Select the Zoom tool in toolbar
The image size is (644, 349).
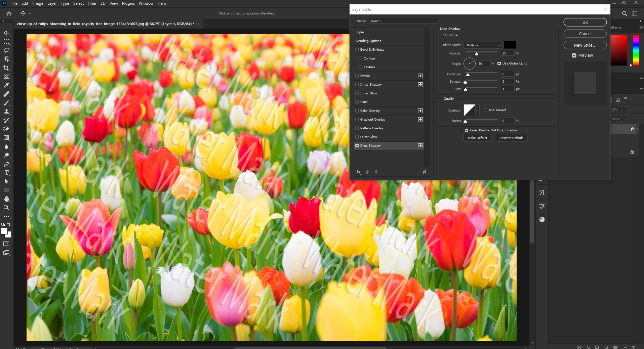tap(6, 208)
